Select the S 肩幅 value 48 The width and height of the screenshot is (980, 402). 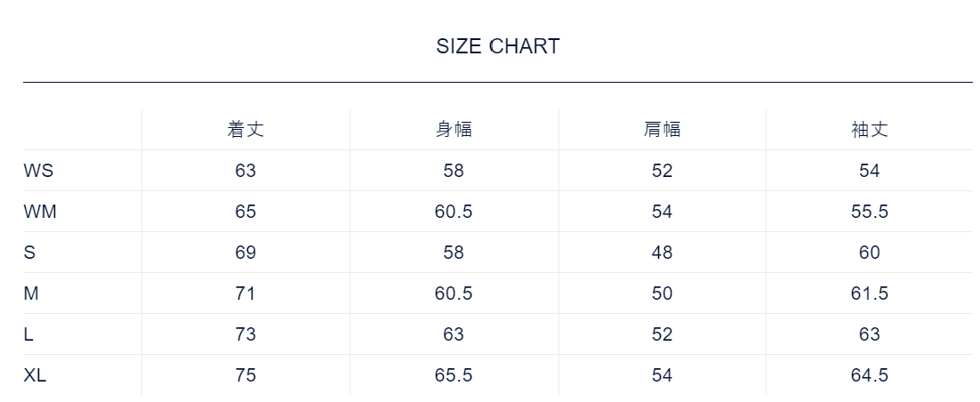pos(662,253)
